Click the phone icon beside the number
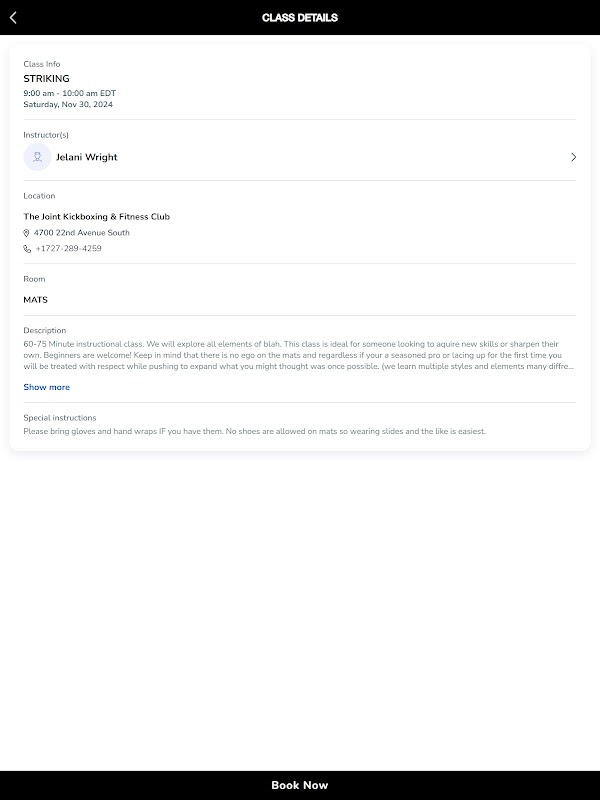The width and height of the screenshot is (600, 800). pos(27,249)
